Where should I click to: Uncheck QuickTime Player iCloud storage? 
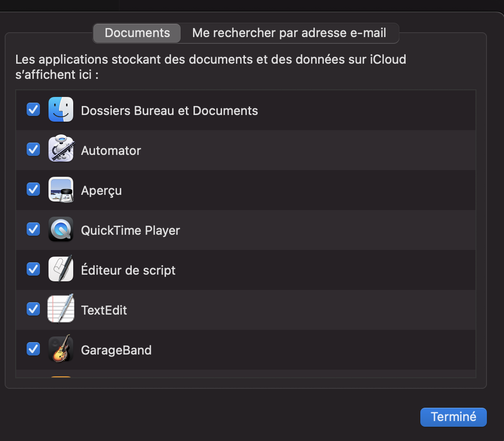(x=33, y=230)
